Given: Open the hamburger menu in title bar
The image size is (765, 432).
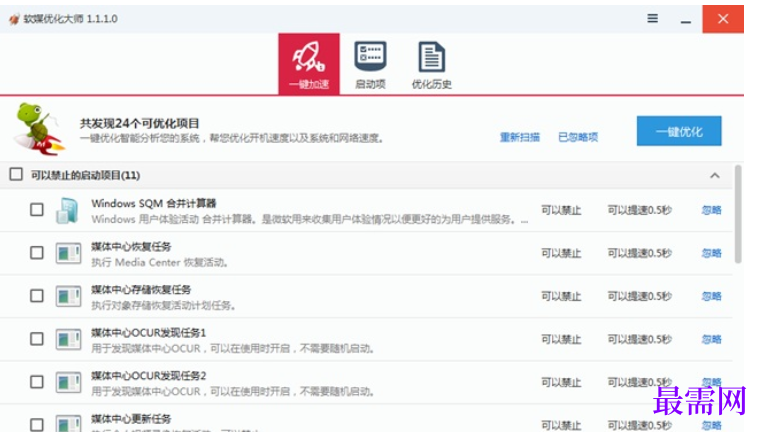Looking at the screenshot, I should (652, 19).
